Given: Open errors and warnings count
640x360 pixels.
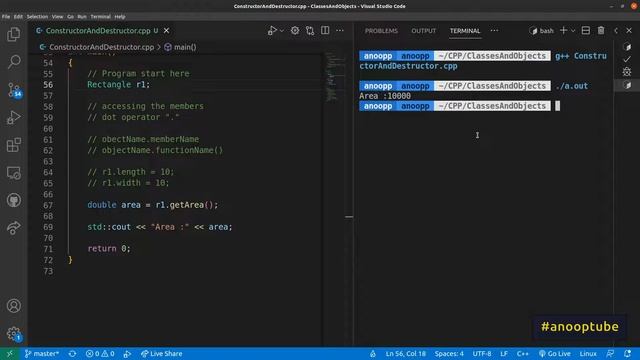Looking at the screenshot, I should click(100, 354).
